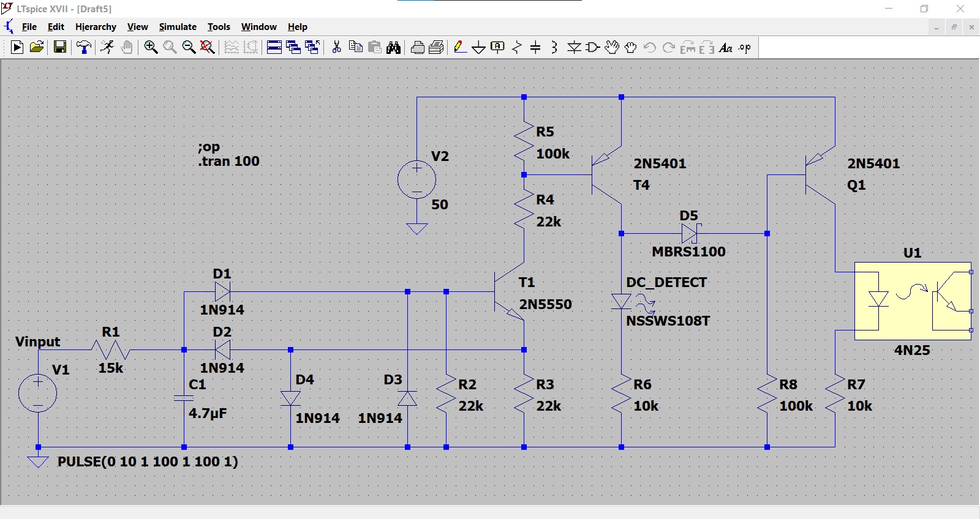Place a ground symbol using toolbar icon
Viewport: 980px width, 519px height.
[x=479, y=47]
